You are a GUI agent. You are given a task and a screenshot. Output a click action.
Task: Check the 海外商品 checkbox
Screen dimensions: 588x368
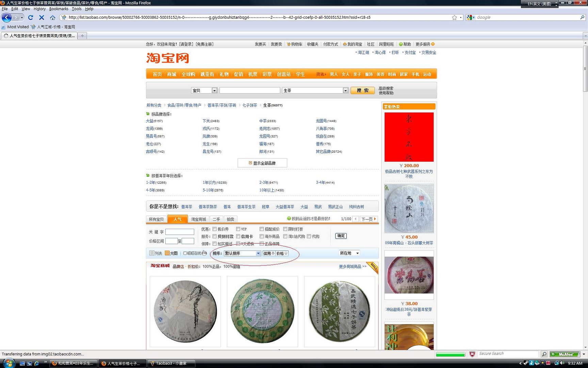pyautogui.click(x=262, y=236)
